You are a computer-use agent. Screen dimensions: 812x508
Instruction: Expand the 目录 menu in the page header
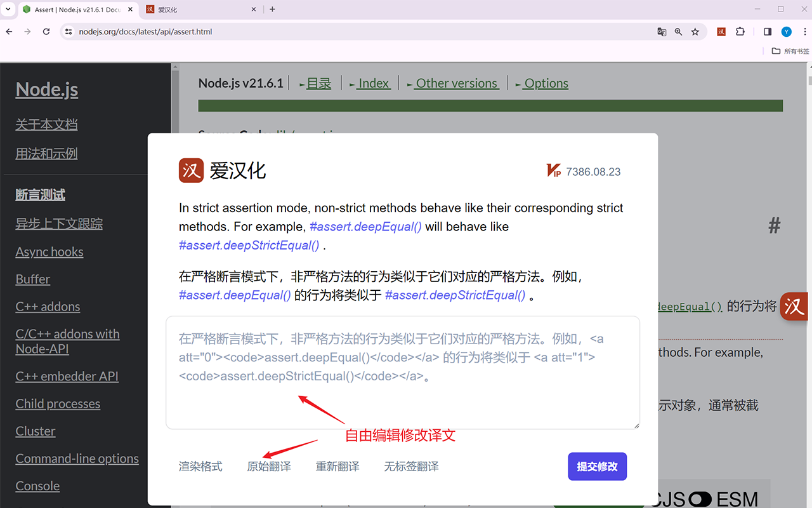(318, 83)
